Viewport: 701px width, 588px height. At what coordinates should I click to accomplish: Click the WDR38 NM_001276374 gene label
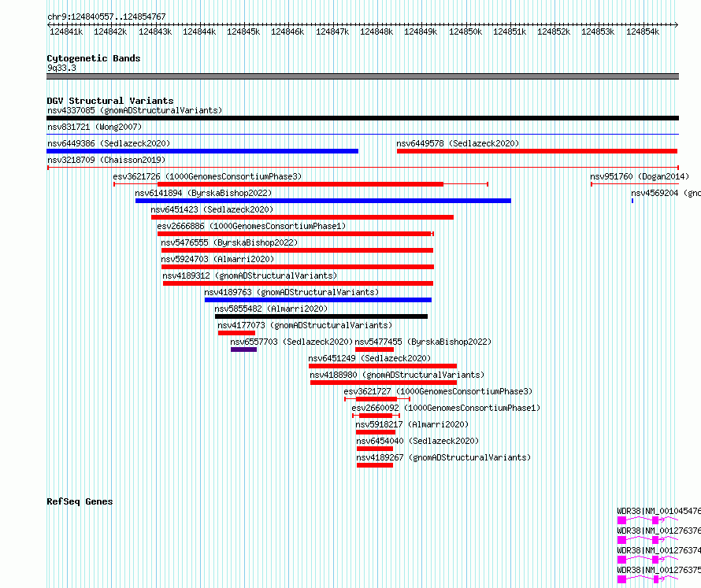point(658,550)
